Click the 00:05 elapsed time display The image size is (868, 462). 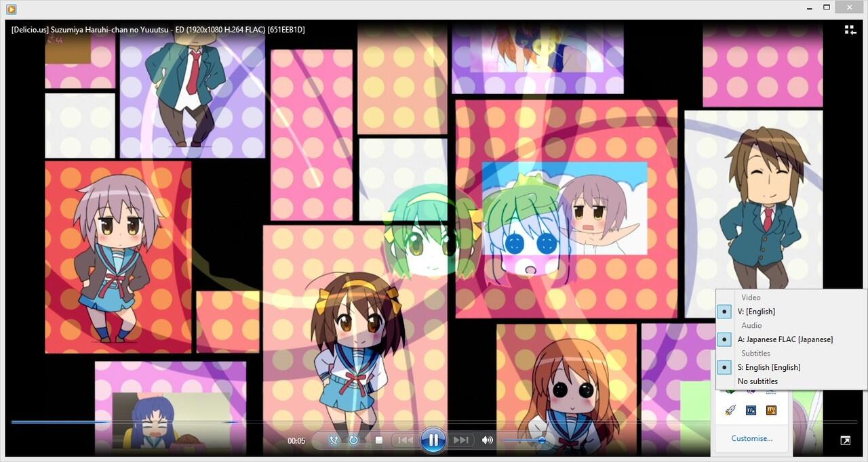click(x=296, y=441)
